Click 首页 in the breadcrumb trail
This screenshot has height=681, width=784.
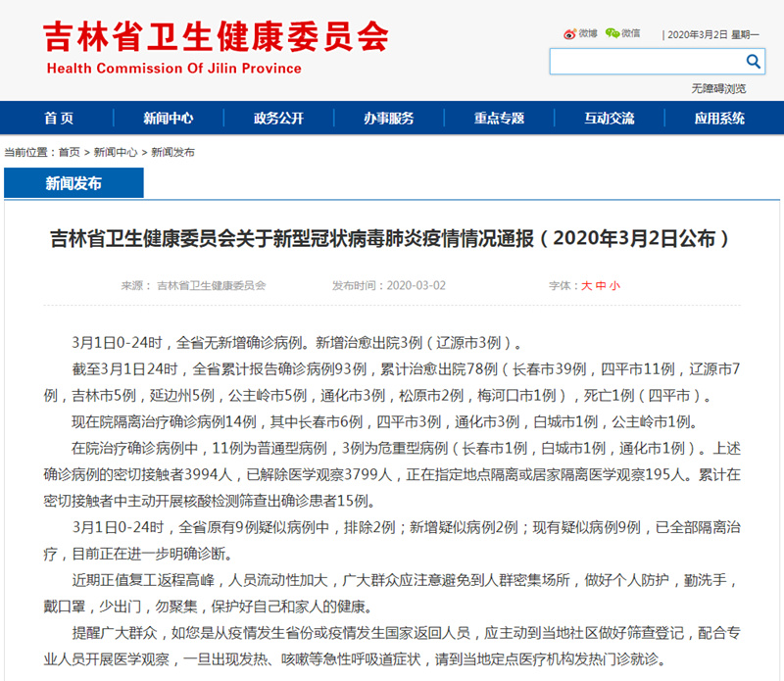click(x=69, y=153)
